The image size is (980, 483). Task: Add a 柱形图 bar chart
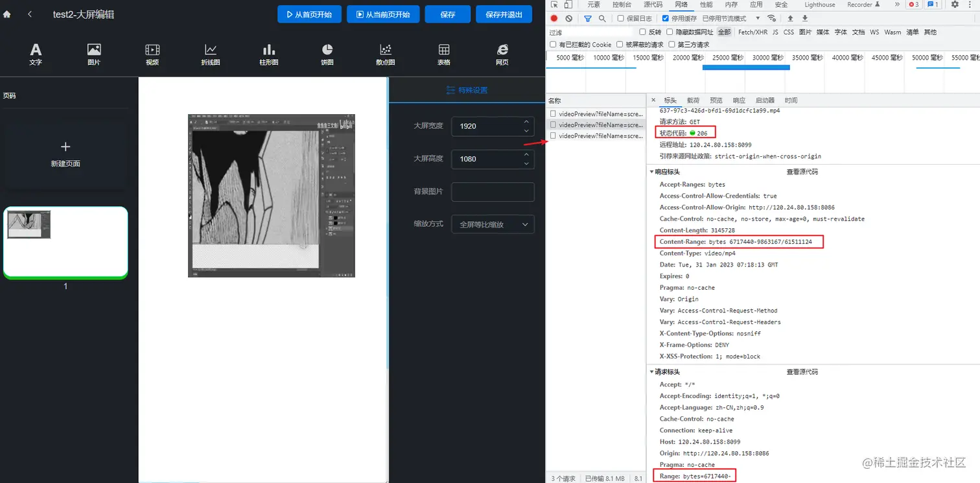point(269,54)
